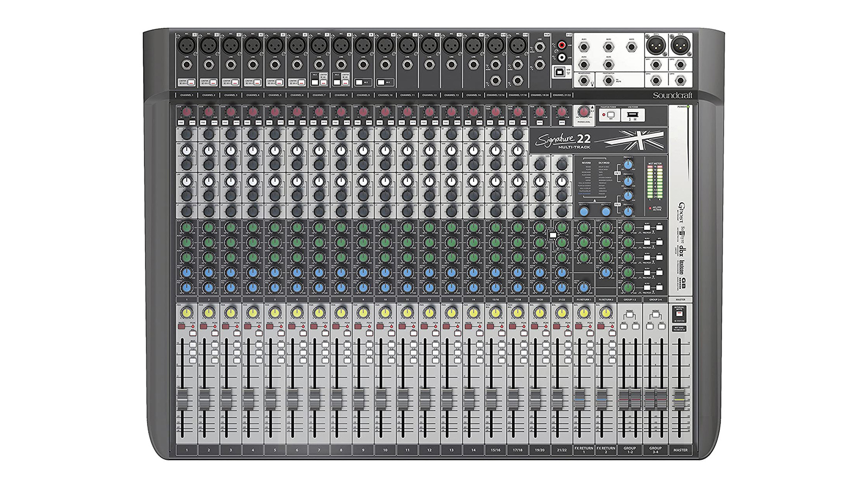Click the bottom 'MASTER' strip label
The width and height of the screenshot is (868, 488).
[x=680, y=450]
